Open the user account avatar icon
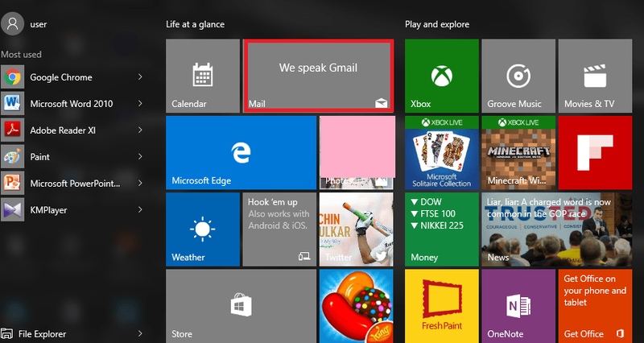The image size is (644, 343). pyautogui.click(x=12, y=24)
